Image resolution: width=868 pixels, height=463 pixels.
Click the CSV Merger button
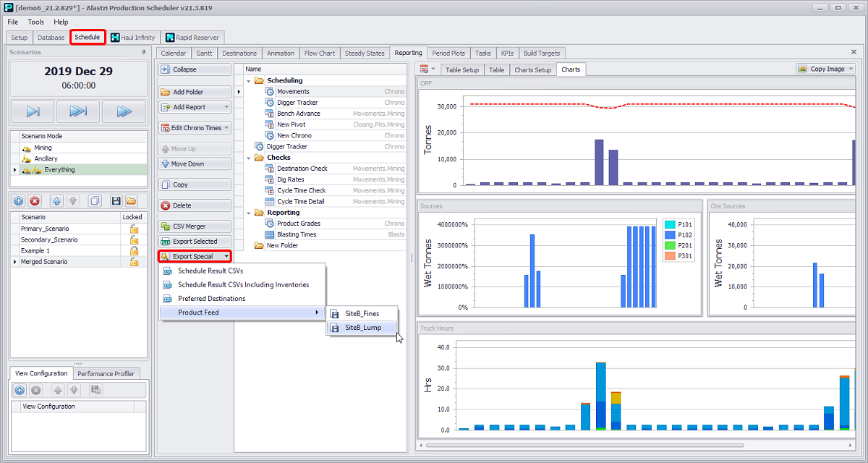(195, 226)
